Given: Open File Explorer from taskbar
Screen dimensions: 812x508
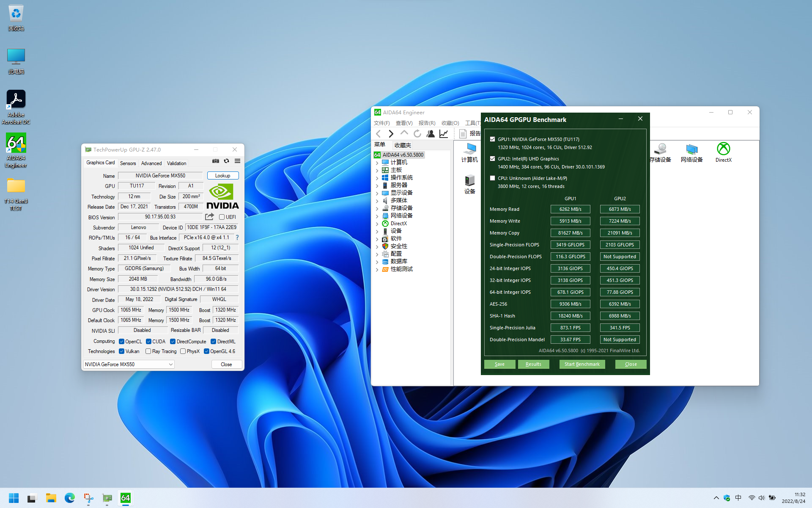Looking at the screenshot, I should pyautogui.click(x=51, y=498).
